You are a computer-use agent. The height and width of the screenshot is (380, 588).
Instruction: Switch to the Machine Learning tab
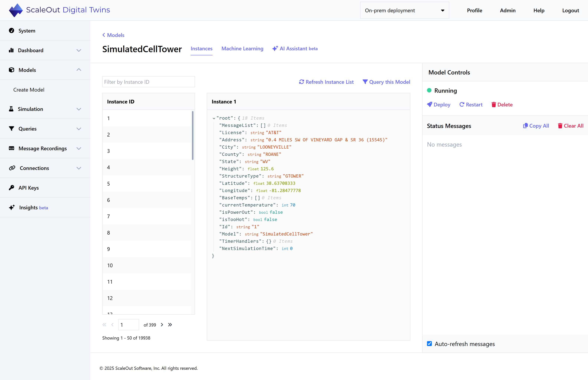(242, 49)
